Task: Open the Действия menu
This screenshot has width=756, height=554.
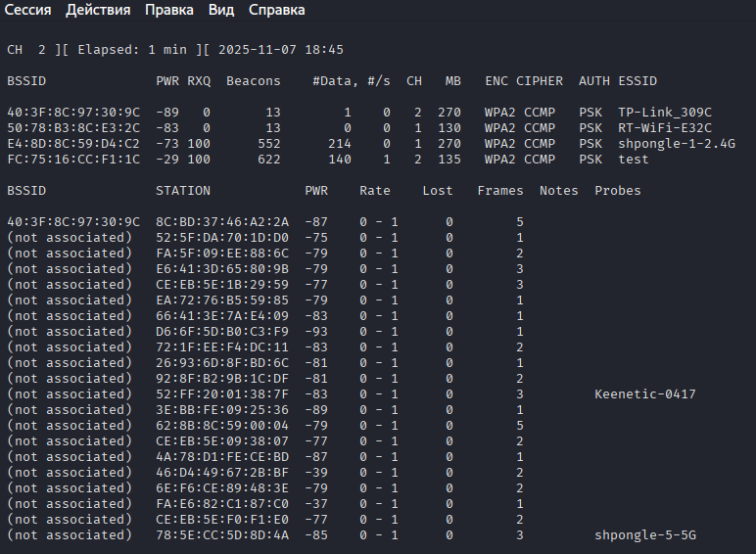Action: click(99, 10)
